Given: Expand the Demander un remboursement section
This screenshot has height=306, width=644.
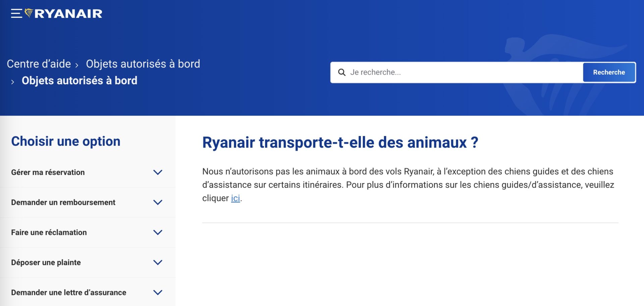Looking at the screenshot, I should [63, 202].
